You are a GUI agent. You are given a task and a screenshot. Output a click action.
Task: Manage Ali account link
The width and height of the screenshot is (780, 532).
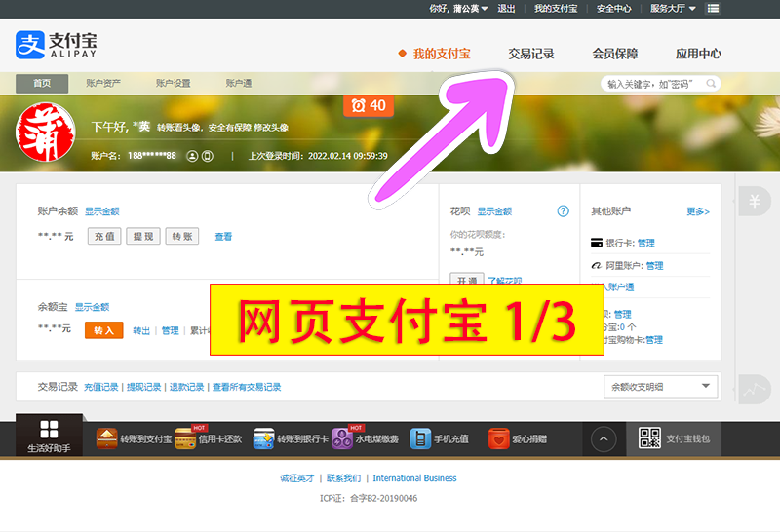[654, 266]
